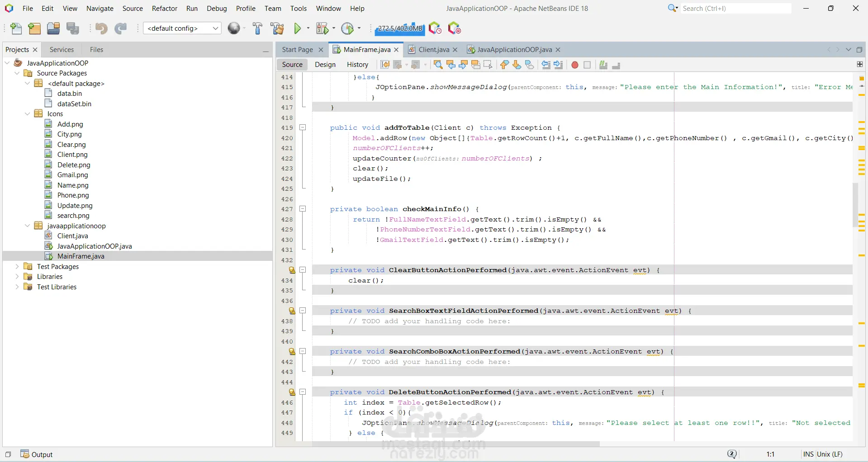Click the New File toolbar icon
This screenshot has height=462, width=868.
coord(16,28)
